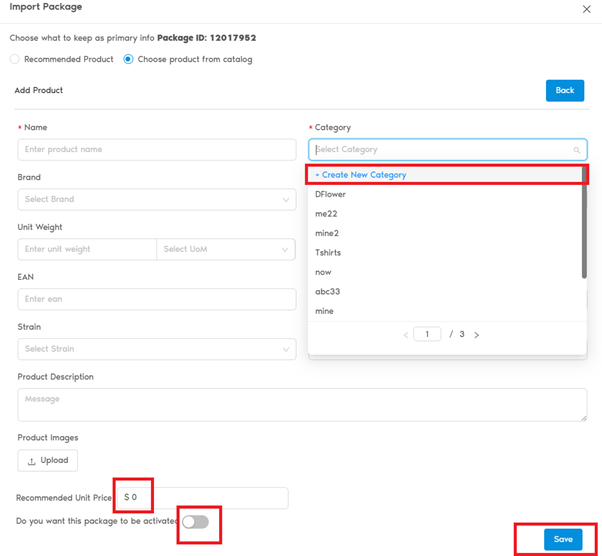Close the Import Package dialog
The height and width of the screenshot is (556, 602).
586,9
